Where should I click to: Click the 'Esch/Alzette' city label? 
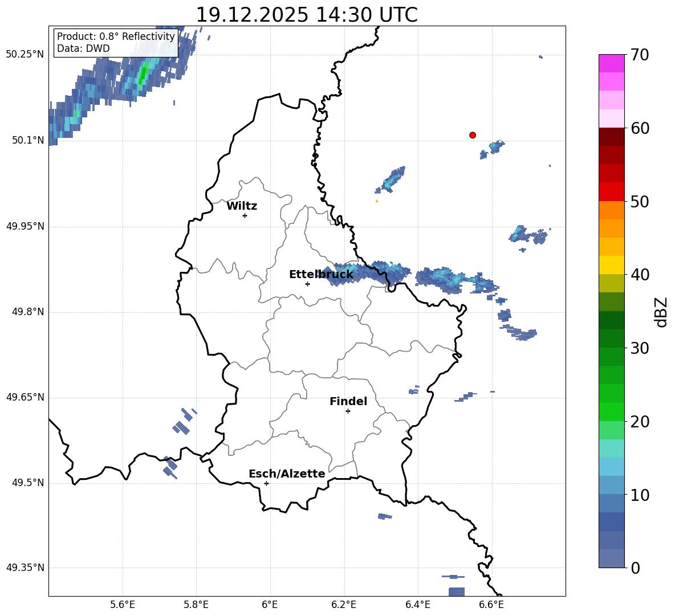point(287,474)
